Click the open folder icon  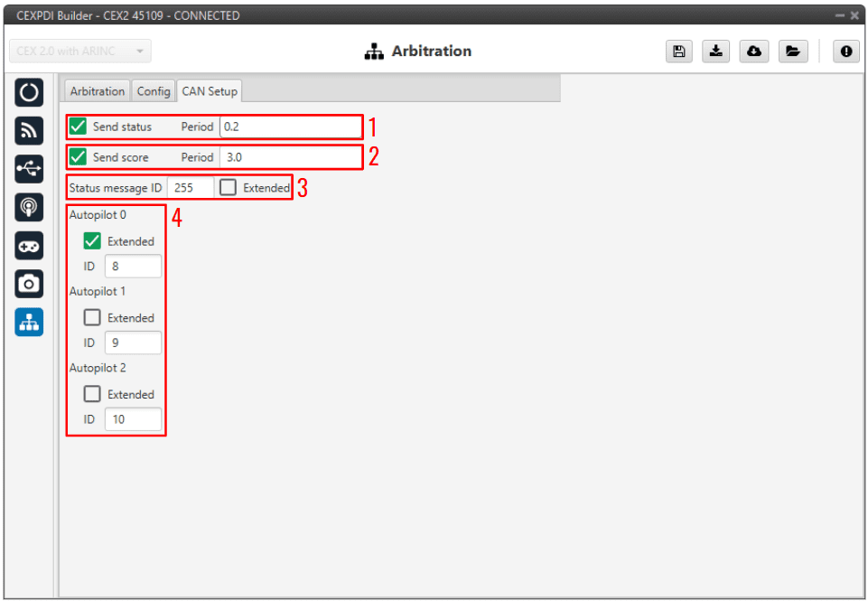pyautogui.click(x=793, y=51)
